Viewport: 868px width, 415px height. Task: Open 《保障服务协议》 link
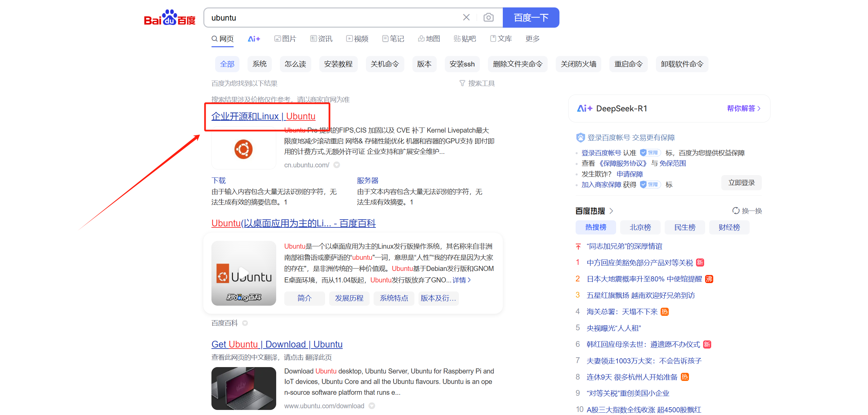point(623,163)
